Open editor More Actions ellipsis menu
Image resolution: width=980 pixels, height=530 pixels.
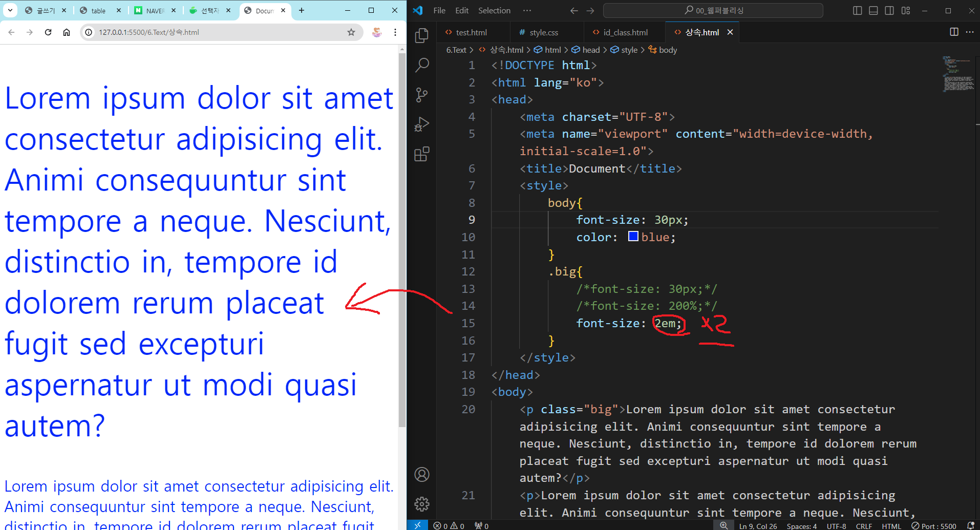pyautogui.click(x=970, y=32)
